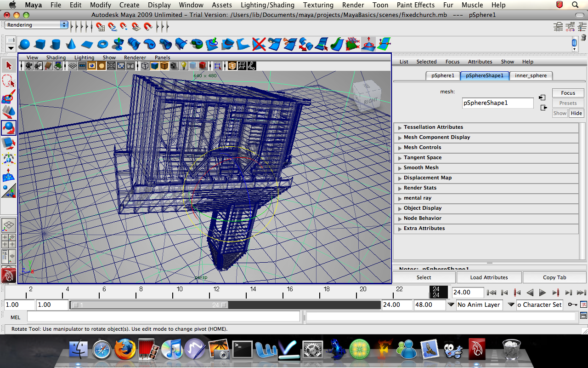Choose the Universal Manipulator tool
This screenshot has height=368, width=588.
(9, 159)
